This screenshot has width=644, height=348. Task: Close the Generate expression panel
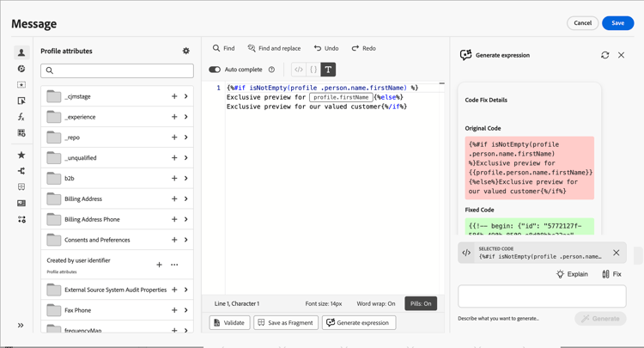pyautogui.click(x=621, y=55)
